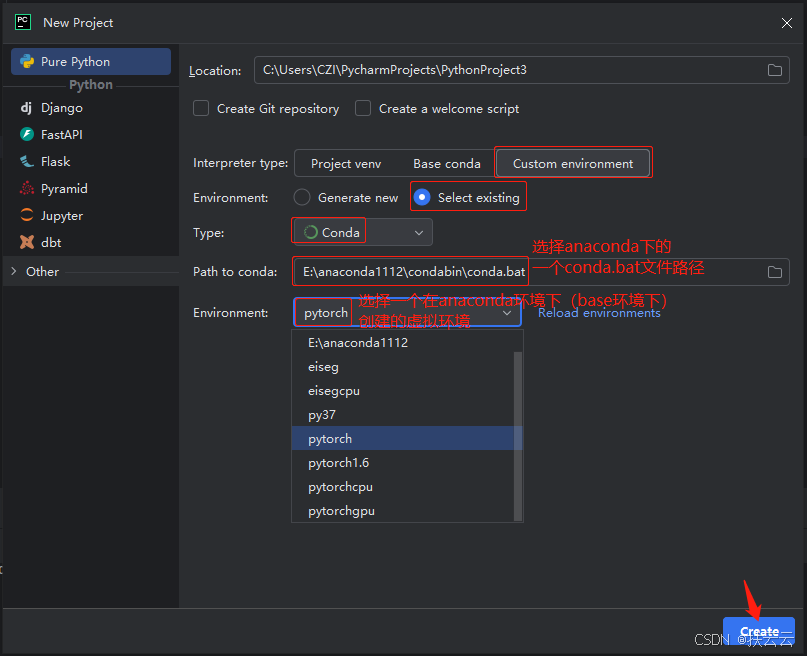The image size is (807, 656).
Task: Switch interpreter type to Custom environment
Action: [x=573, y=164]
